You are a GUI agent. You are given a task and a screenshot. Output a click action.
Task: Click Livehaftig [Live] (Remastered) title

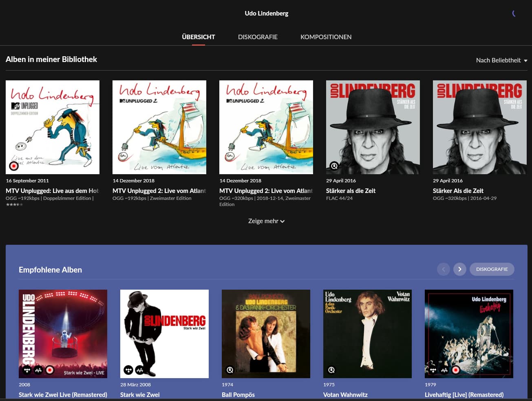(464, 394)
